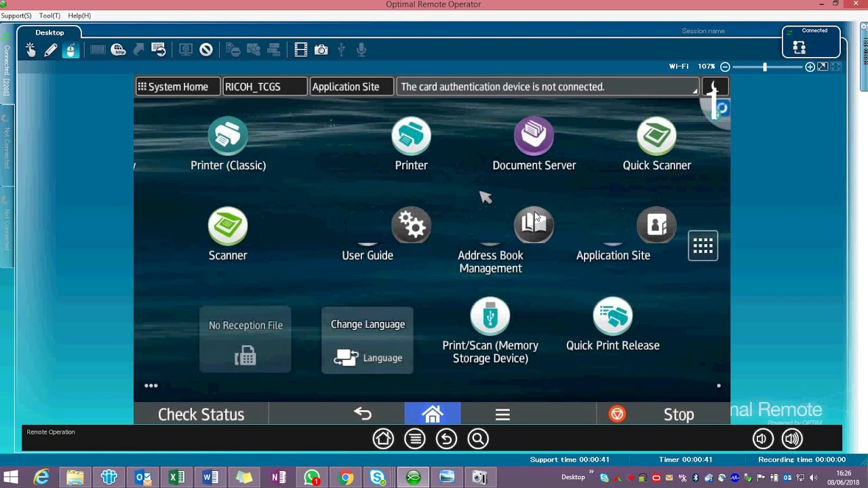The image size is (868, 488).
Task: Click the prohibition (block) toolbar icon
Action: 206,49
